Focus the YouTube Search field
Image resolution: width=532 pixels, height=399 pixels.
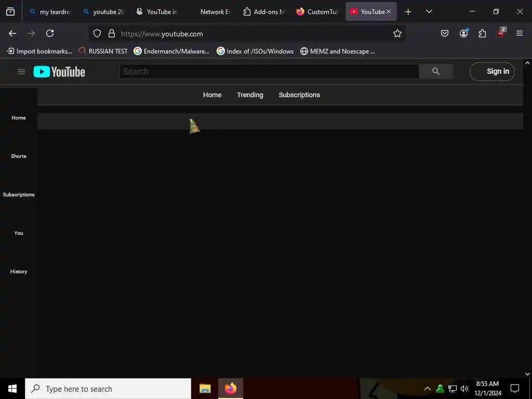coord(269,72)
